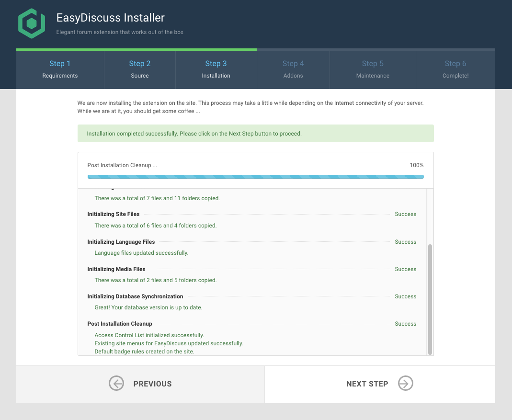This screenshot has height=420, width=512.
Task: Go to Step 5 Maintenance tab
Action: point(373,69)
